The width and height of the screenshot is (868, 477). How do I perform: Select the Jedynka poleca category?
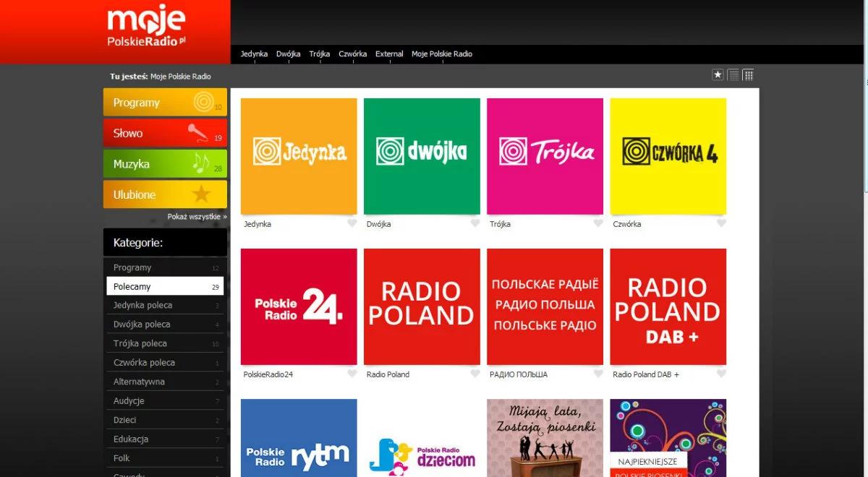tap(165, 305)
